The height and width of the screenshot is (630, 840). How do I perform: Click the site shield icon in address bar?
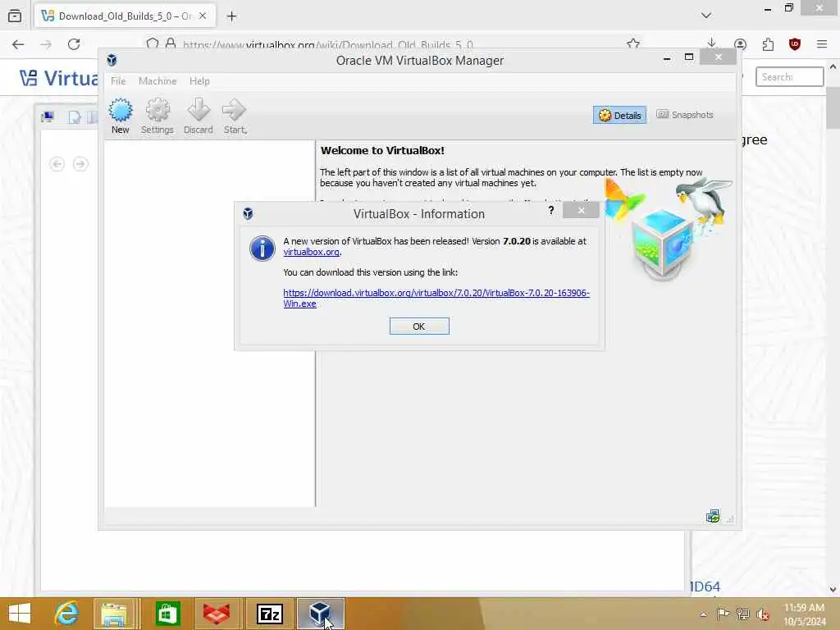[153, 44]
